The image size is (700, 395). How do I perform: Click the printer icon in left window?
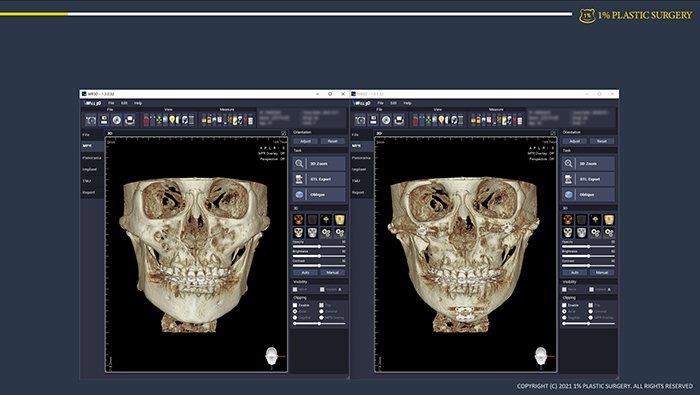coord(129,120)
